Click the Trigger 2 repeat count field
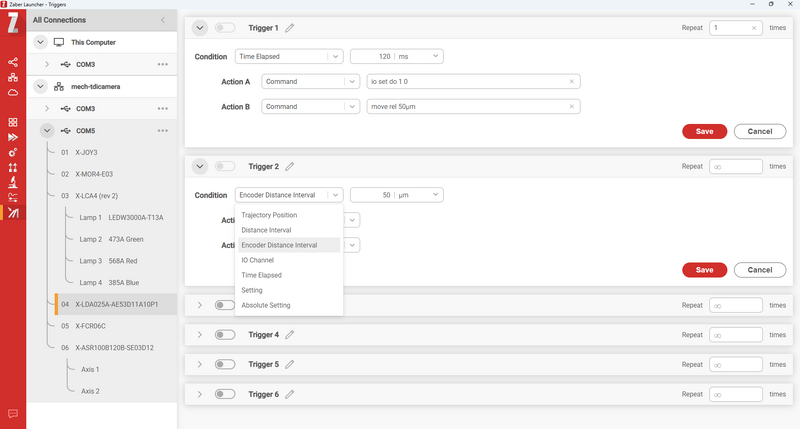This screenshot has width=800, height=429. [x=736, y=166]
